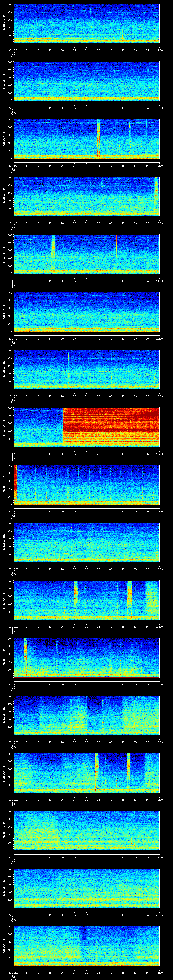Click the spectrogram panel starting at 22:18:00

[x=86, y=139]
